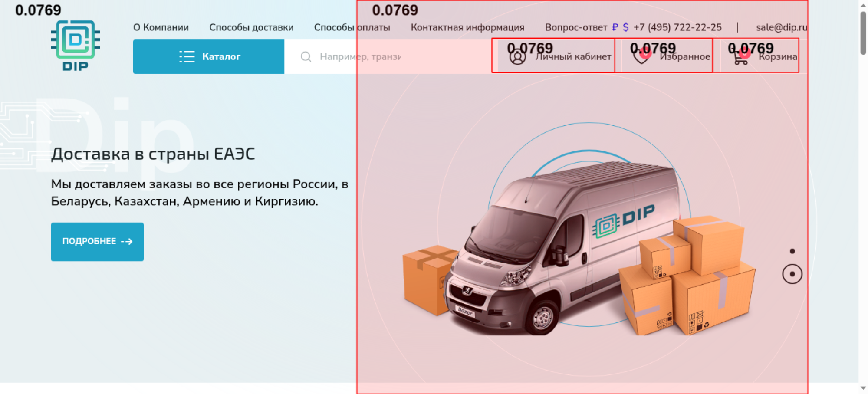Click the Каталог hamburger list icon
The width and height of the screenshot is (868, 394).
coord(187,57)
